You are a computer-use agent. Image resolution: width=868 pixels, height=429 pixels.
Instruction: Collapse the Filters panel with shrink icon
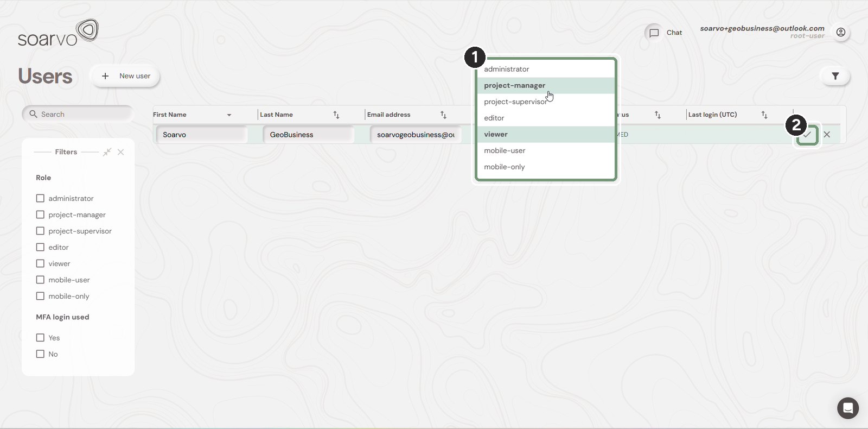[107, 152]
